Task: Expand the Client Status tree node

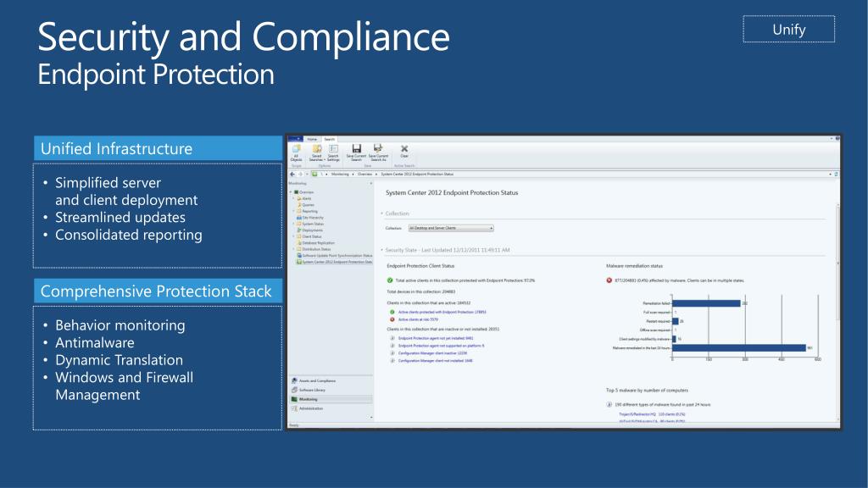Action: coord(294,236)
